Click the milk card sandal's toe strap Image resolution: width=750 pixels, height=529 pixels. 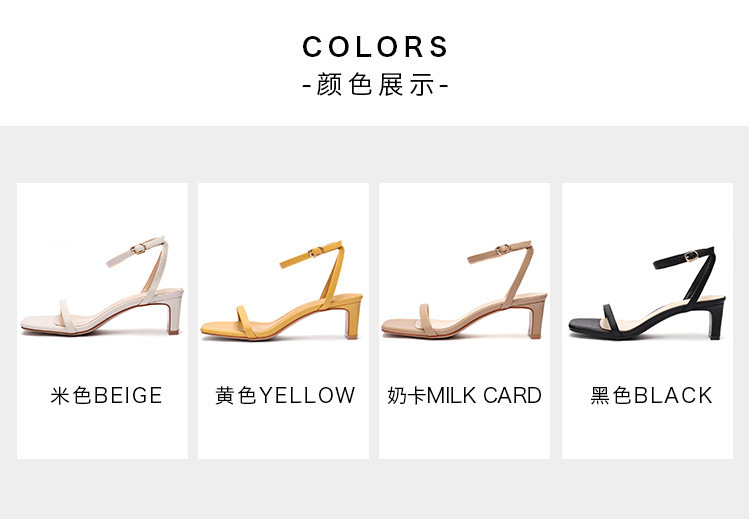425,320
